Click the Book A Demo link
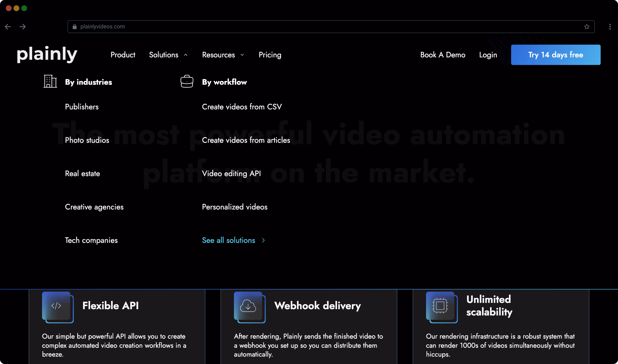 [443, 55]
